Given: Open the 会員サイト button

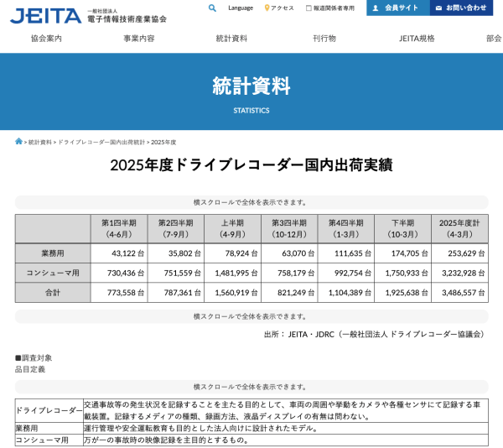Looking at the screenshot, I should [x=398, y=8].
